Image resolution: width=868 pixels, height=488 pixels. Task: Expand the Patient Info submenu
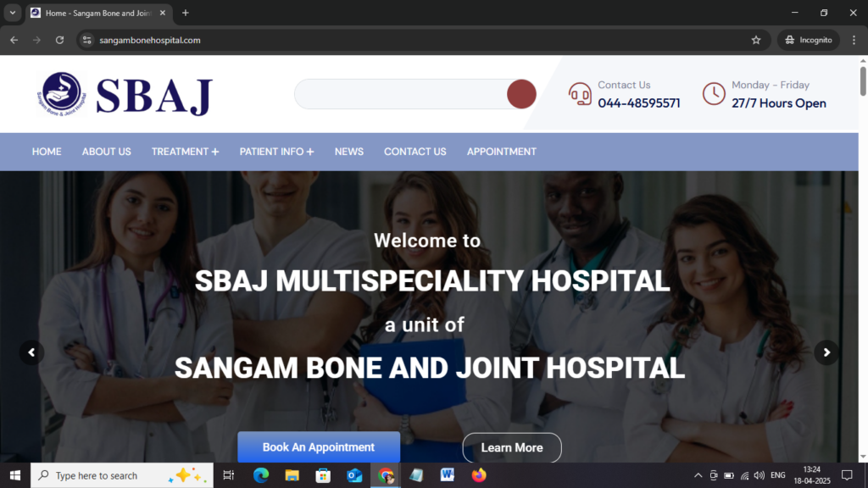(x=276, y=152)
